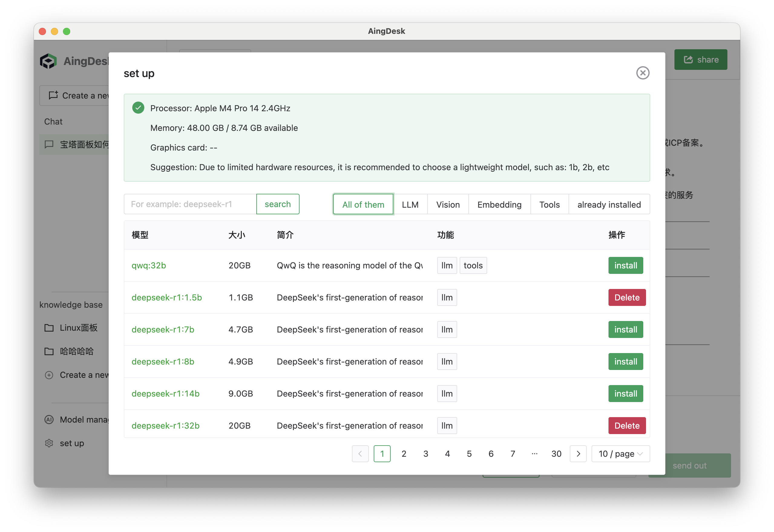Filter models by Vision

tap(448, 204)
